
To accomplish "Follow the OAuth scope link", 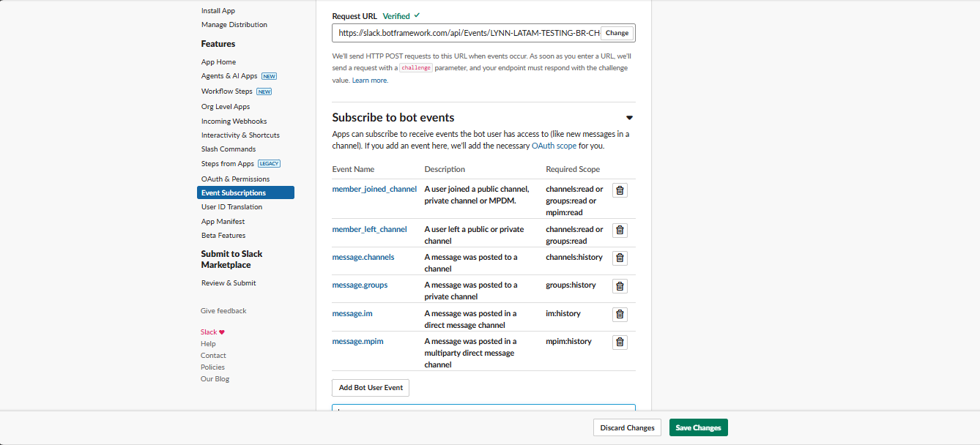I will click(x=554, y=146).
